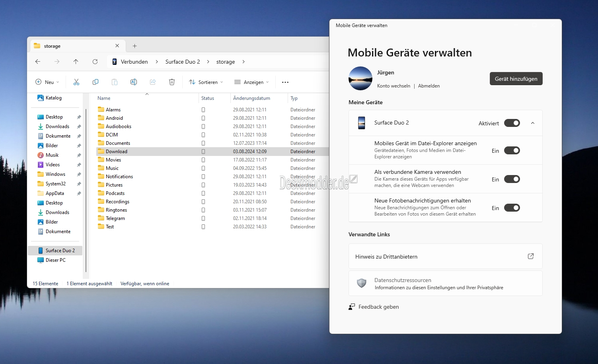
Task: Toggle Neue Fotobenachrichtigungen erhalten switch
Action: pos(512,208)
